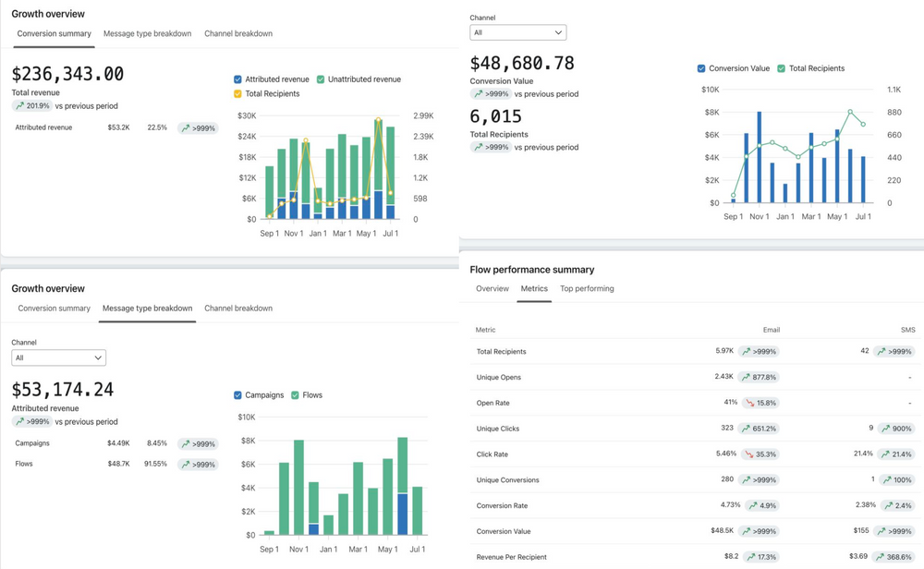Open the Top performing tab
The height and width of the screenshot is (569, 924).
coord(587,288)
